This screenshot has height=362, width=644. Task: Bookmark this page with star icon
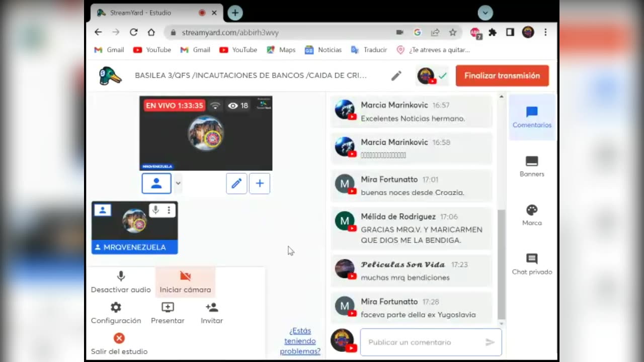click(x=453, y=32)
